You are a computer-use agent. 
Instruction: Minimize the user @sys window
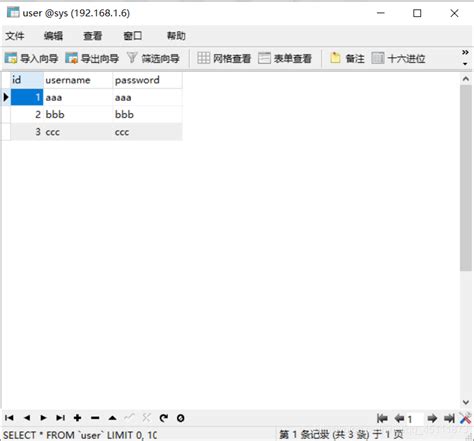point(381,13)
